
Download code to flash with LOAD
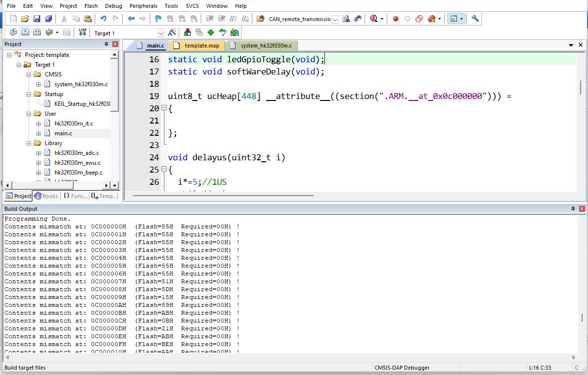(x=82, y=32)
